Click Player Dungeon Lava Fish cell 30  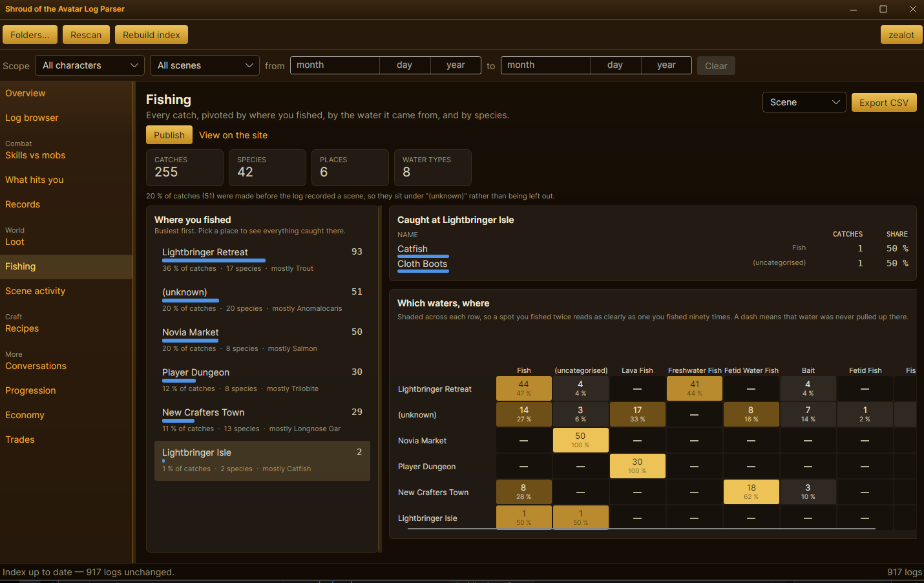point(638,466)
